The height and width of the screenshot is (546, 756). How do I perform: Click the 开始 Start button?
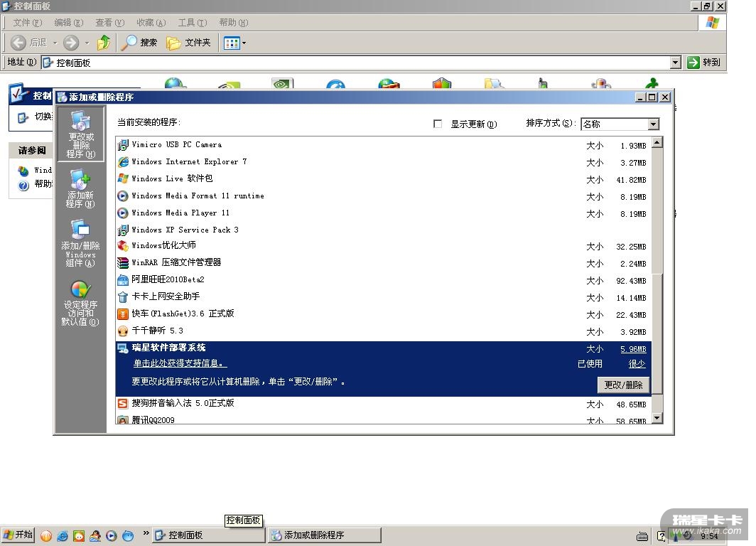pyautogui.click(x=18, y=535)
